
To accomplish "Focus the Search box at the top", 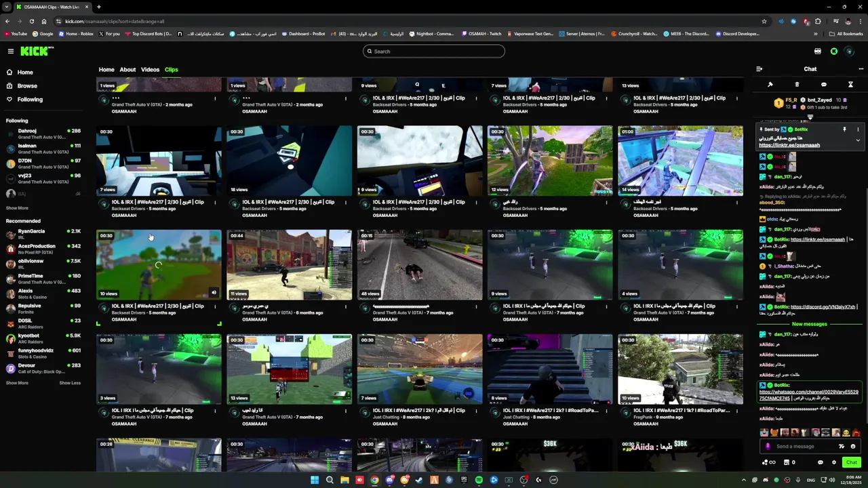I will [434, 52].
